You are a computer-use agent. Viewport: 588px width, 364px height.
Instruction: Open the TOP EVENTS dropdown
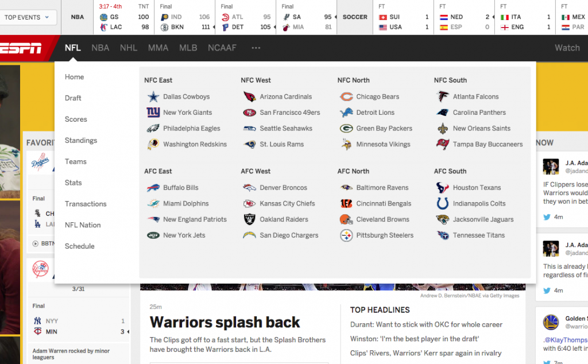(x=29, y=18)
